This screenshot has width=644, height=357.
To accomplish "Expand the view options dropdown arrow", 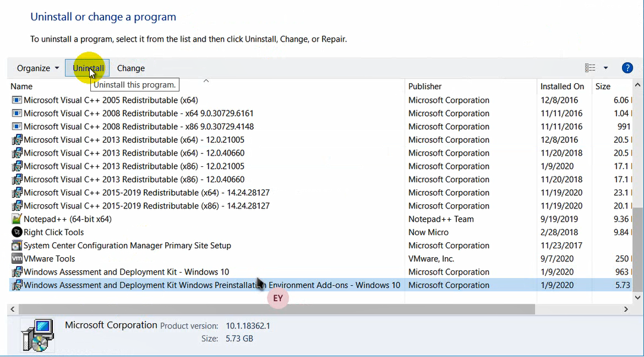I will pos(605,68).
